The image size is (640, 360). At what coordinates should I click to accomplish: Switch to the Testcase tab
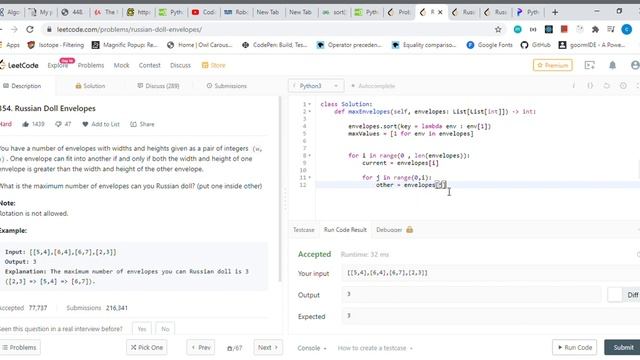[x=304, y=230]
